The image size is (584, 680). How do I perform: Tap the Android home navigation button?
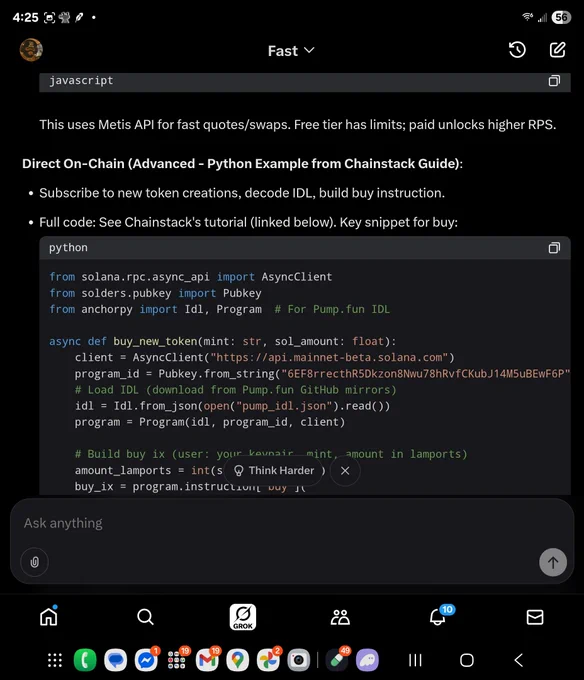[x=467, y=660]
